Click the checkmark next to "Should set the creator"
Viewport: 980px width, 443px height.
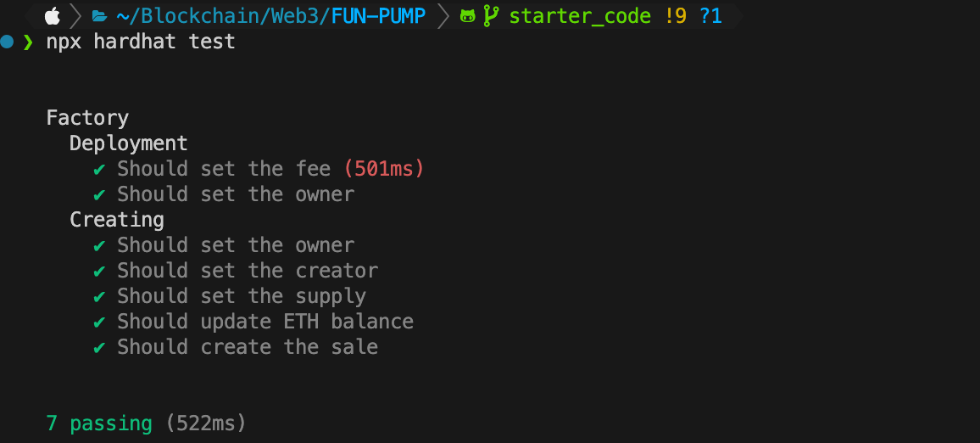pos(98,271)
